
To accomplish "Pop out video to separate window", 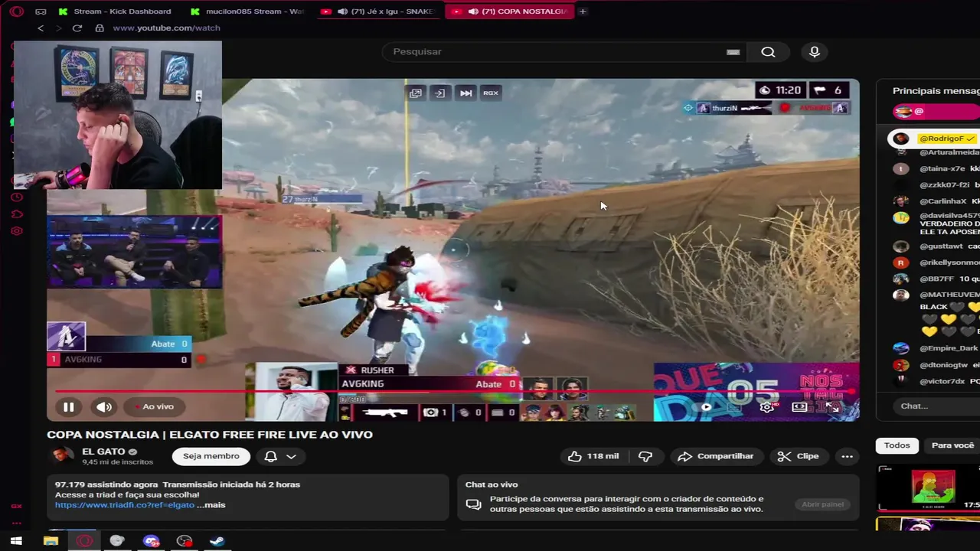I will (415, 93).
